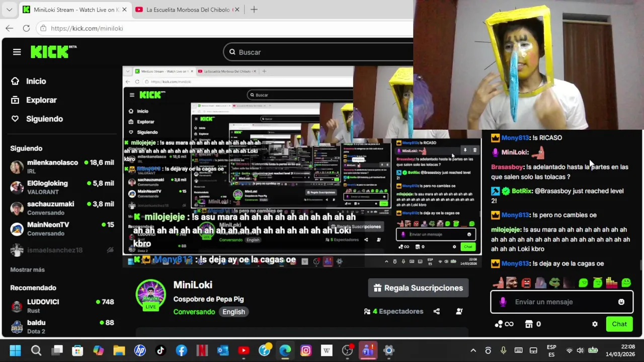Viewport: 644px width, 362px height.
Task: Open Windows Start menu
Action: click(15, 350)
